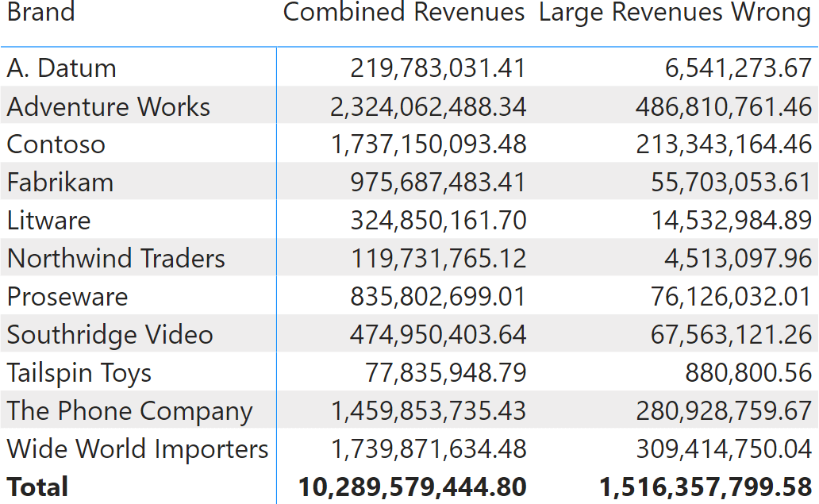Sort by the Brand column header
The image size is (819, 504).
[40, 11]
